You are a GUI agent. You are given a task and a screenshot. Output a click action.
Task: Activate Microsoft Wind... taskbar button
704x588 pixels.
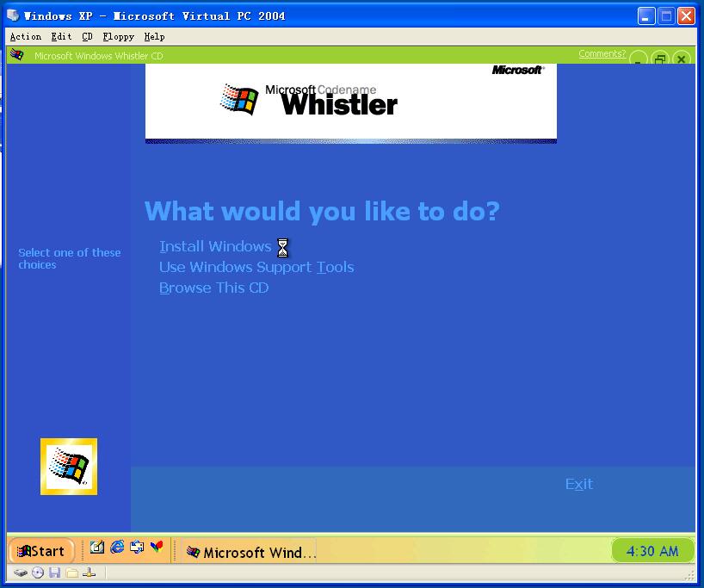pos(250,552)
